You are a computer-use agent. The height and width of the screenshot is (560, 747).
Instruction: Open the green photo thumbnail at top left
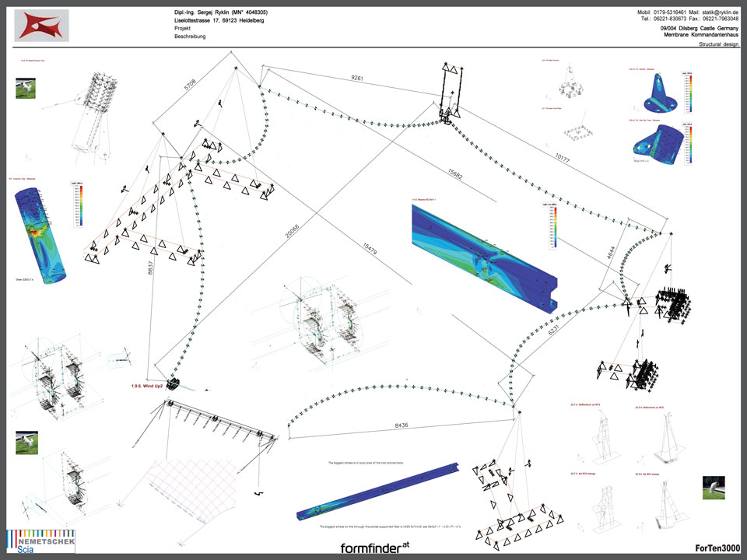pos(26,86)
